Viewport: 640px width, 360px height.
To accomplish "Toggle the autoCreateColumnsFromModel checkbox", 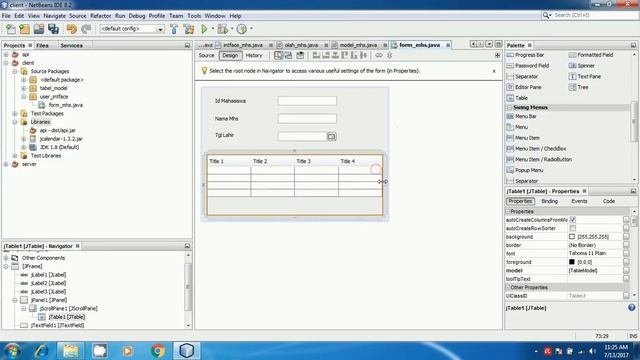I will click(573, 220).
